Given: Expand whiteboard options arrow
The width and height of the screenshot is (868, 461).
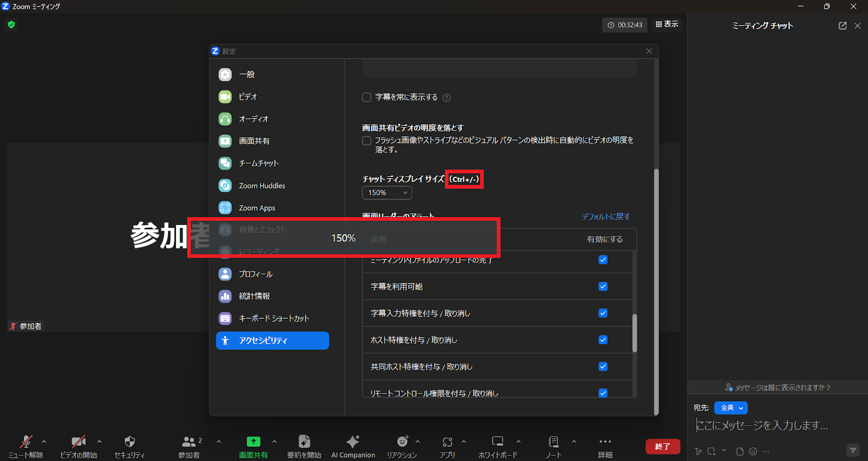Looking at the screenshot, I should pos(519,441).
